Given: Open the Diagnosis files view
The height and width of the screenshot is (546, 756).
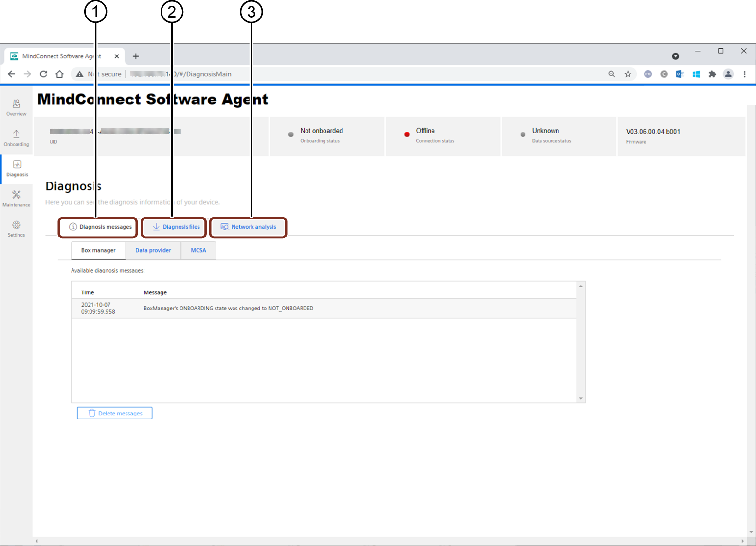Looking at the screenshot, I should (x=176, y=227).
